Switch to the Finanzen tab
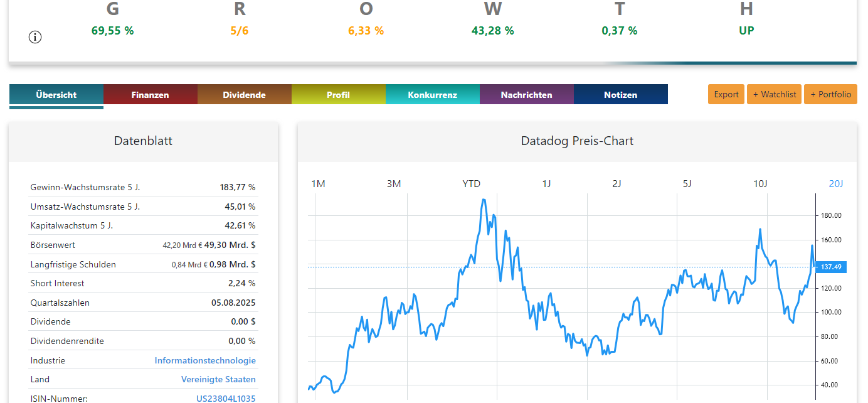 point(151,95)
